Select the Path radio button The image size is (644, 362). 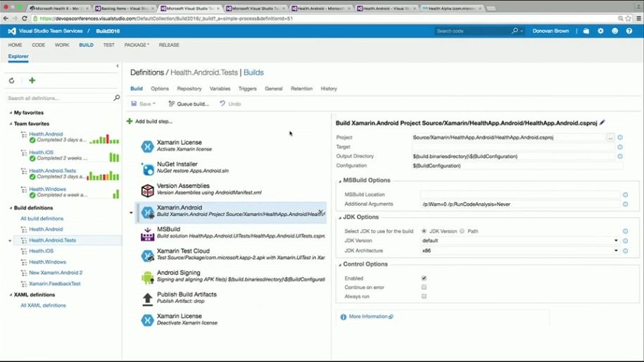[462, 231]
